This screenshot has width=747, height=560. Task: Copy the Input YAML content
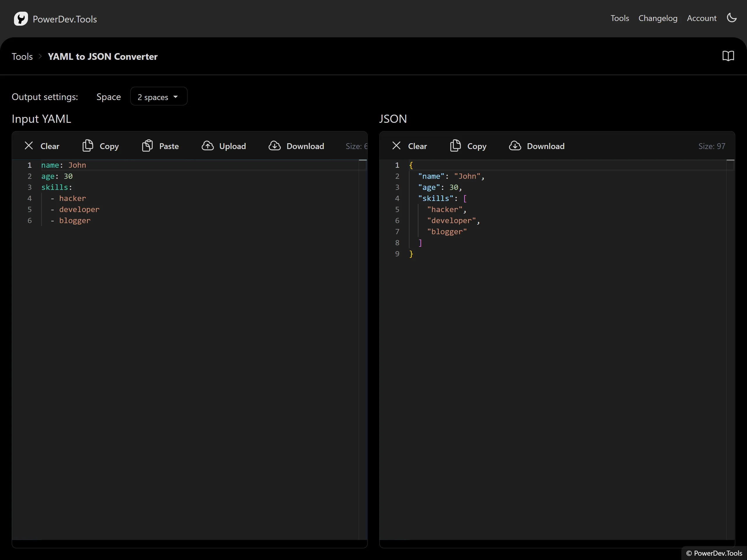[x=101, y=146]
